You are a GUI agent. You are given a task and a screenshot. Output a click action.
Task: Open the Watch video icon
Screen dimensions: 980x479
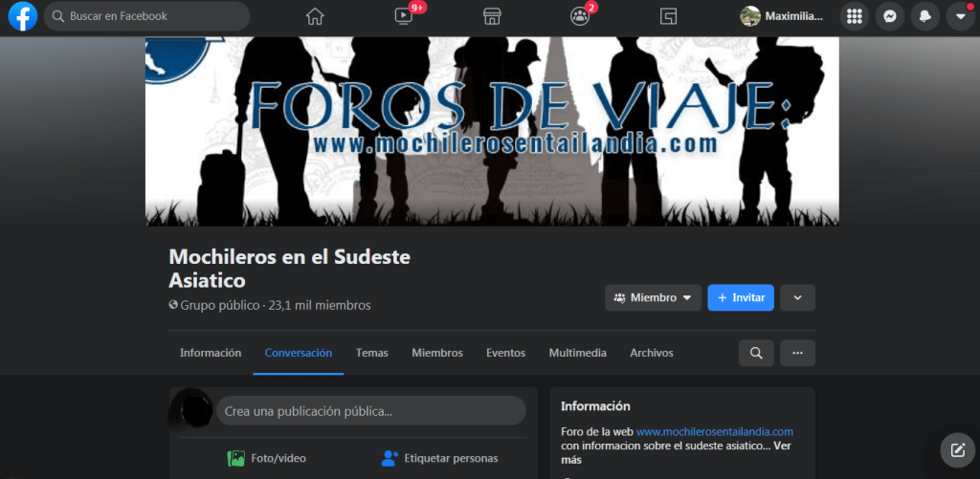(x=404, y=16)
